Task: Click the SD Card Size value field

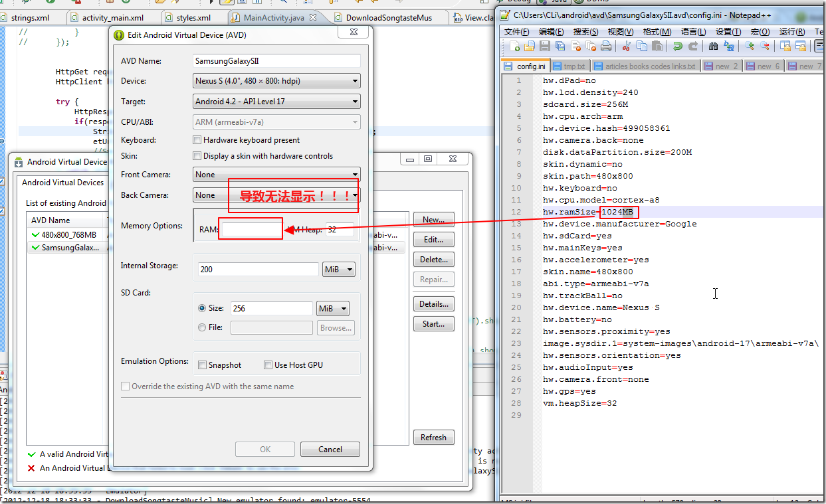Action: click(x=271, y=309)
